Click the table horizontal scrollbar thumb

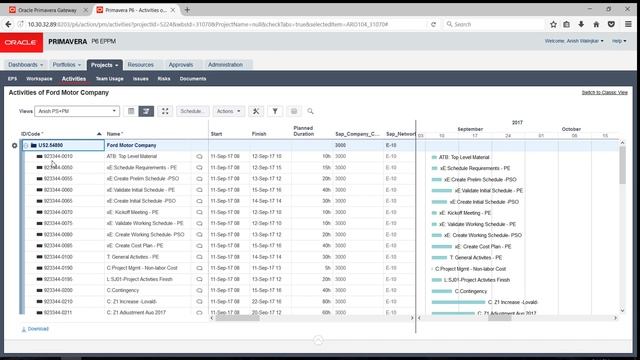pos(237,318)
